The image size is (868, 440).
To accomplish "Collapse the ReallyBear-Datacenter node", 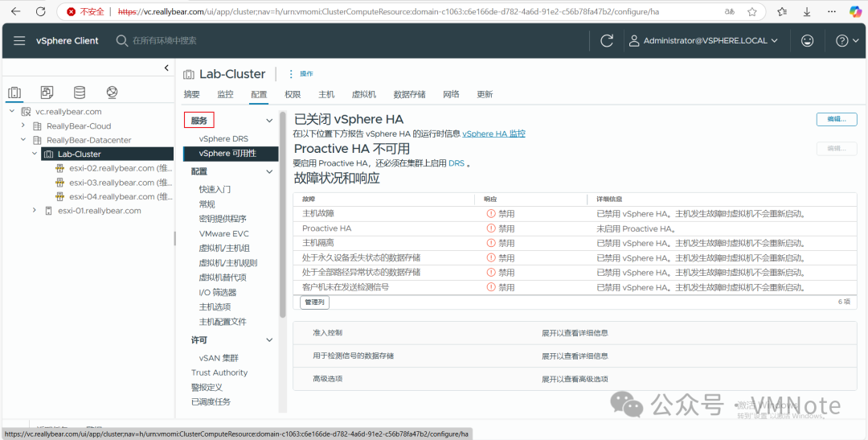I will coord(23,140).
